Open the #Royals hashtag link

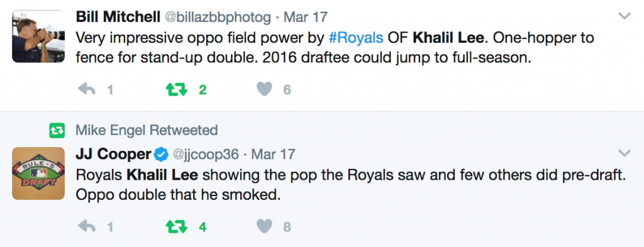point(356,38)
